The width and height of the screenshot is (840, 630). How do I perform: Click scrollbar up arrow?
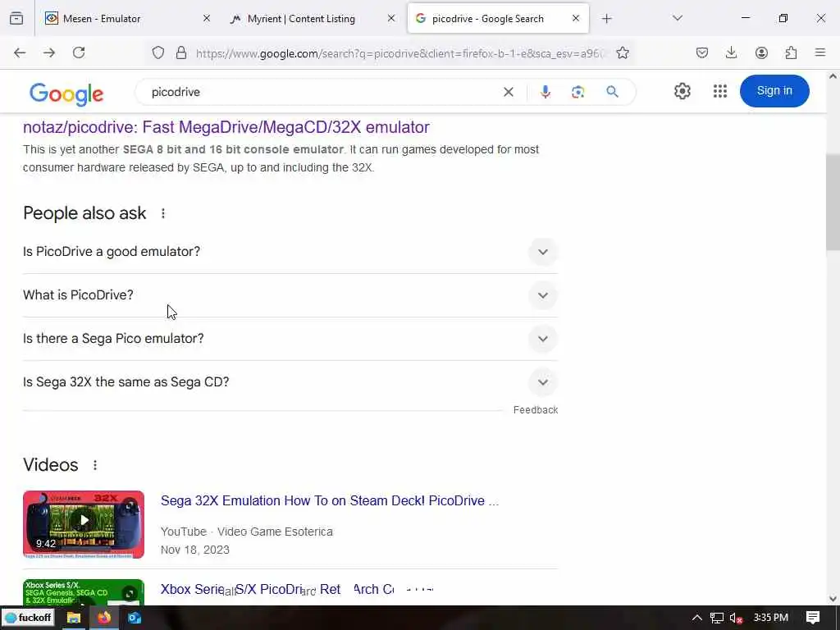point(833,76)
